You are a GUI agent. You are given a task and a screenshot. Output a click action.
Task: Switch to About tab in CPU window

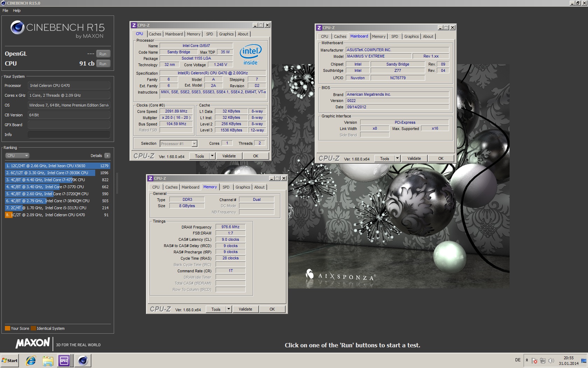coord(243,34)
